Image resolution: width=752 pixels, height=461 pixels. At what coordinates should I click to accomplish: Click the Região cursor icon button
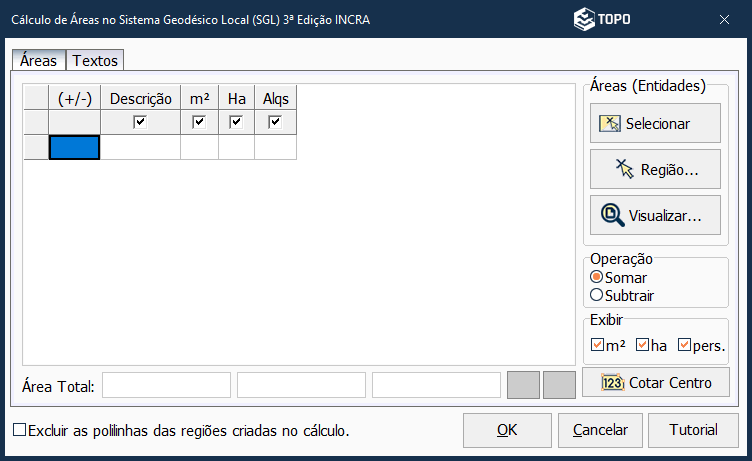(x=626, y=169)
